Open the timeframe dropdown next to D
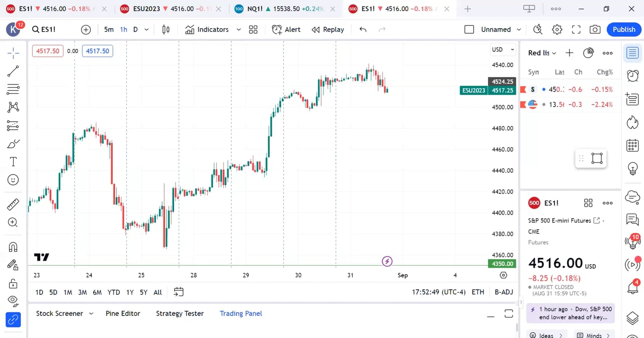This screenshot has width=644, height=338. coord(146,29)
